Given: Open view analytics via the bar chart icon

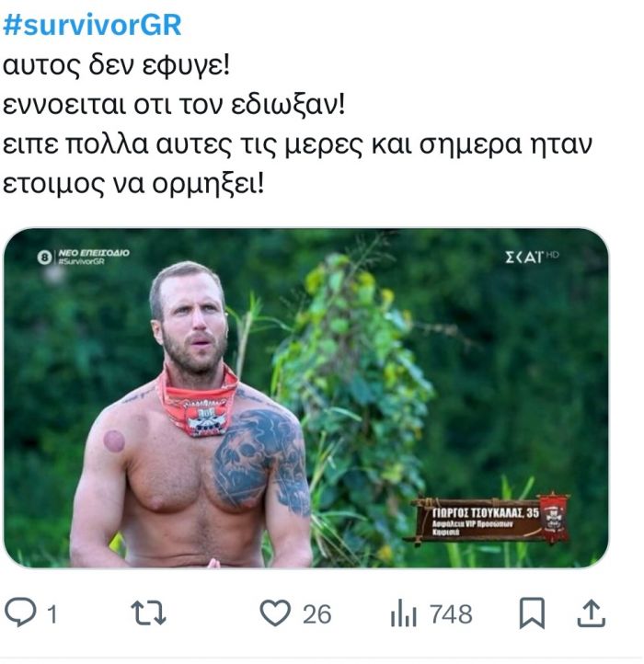Looking at the screenshot, I should [403, 612].
